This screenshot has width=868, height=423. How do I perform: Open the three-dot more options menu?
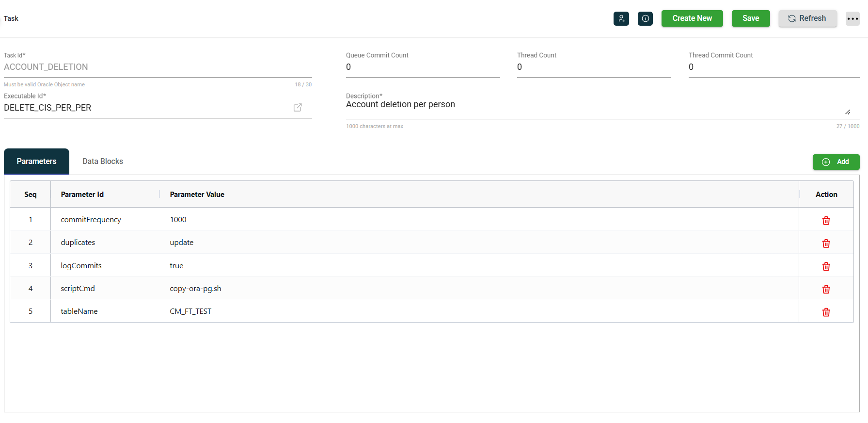coord(852,18)
